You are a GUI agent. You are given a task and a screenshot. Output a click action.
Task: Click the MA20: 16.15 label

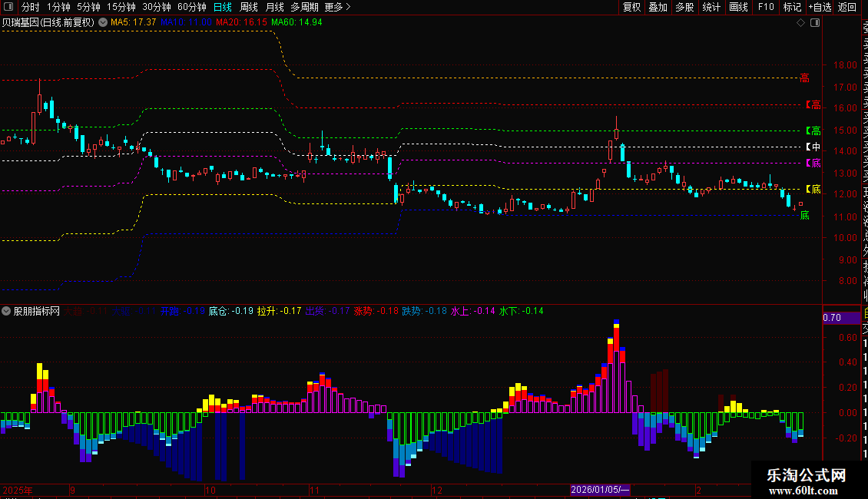241,22
